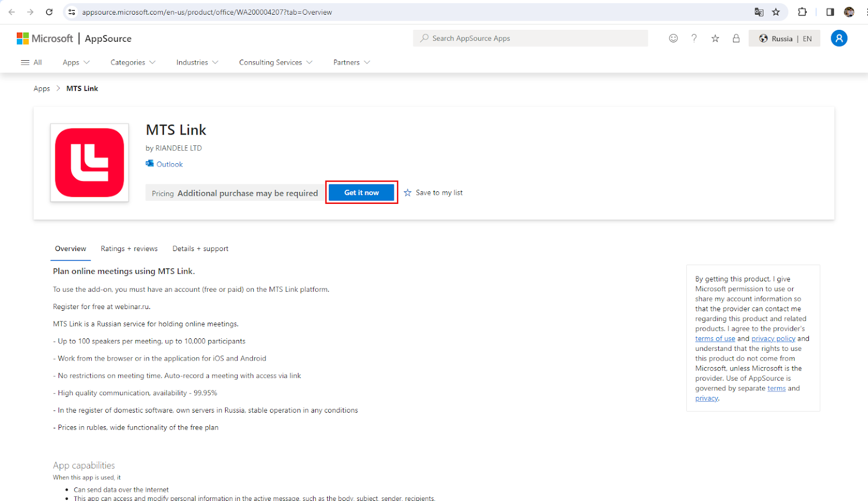Switch to the Overview tab
Screen dimensions: 868x501
click(x=71, y=248)
